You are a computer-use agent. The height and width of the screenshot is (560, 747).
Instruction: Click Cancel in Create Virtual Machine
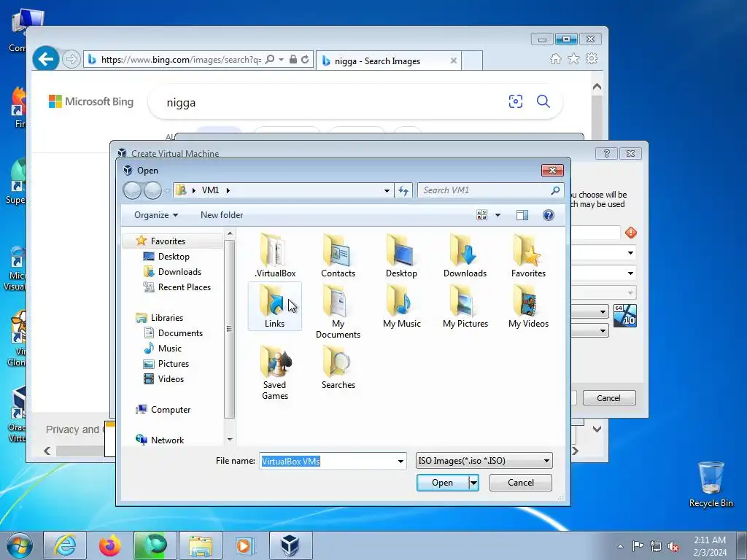pyautogui.click(x=609, y=398)
